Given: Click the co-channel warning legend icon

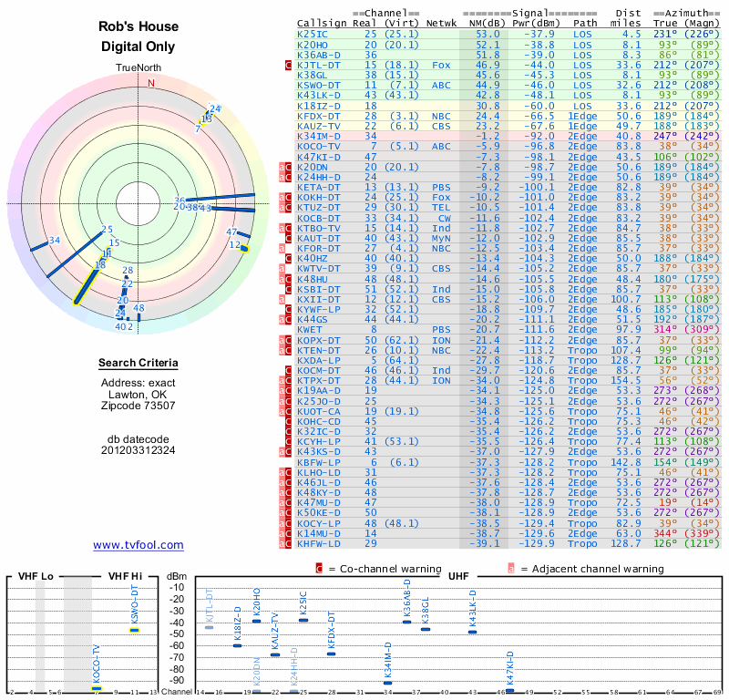Looking at the screenshot, I should [319, 569].
